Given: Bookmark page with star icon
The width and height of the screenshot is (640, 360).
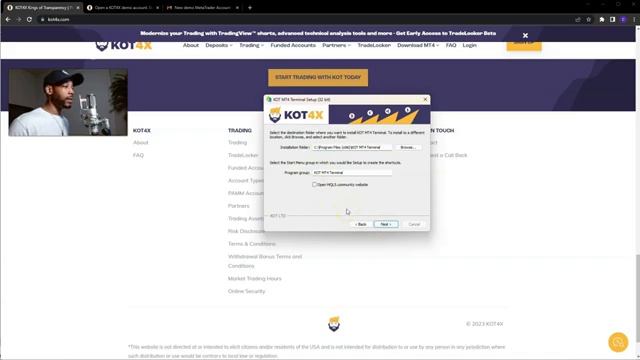Looking at the screenshot, I should (x=589, y=19).
